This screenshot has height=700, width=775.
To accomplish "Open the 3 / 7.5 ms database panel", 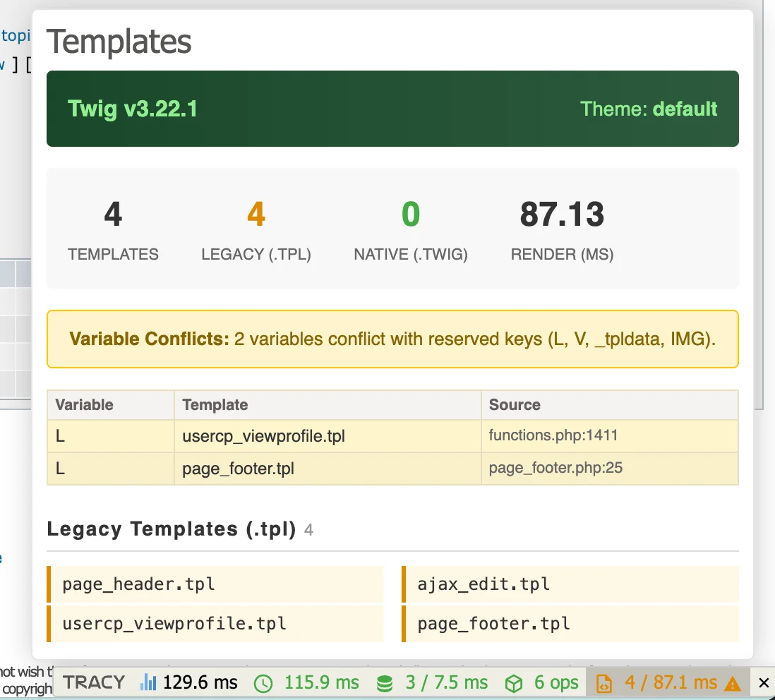I will tap(431, 682).
